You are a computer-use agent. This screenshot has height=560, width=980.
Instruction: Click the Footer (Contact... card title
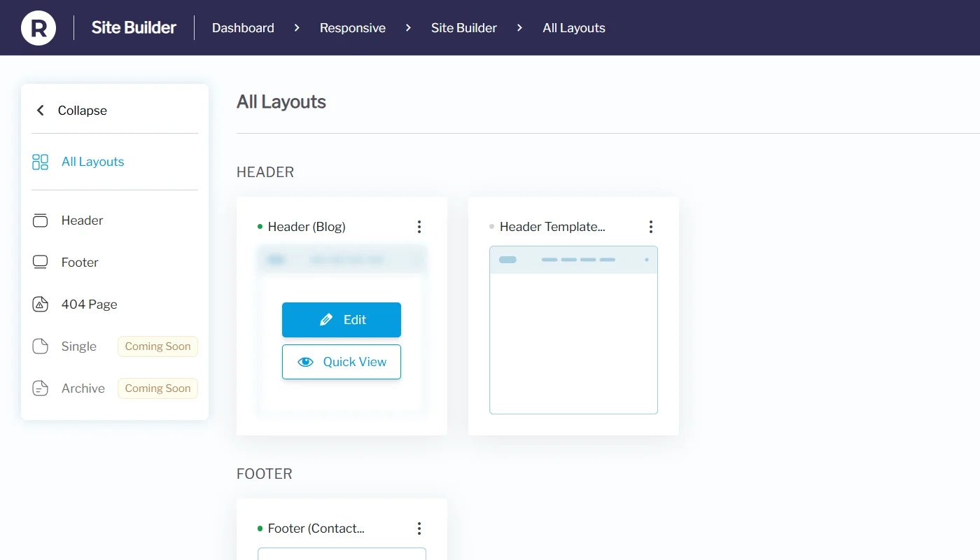(316, 528)
